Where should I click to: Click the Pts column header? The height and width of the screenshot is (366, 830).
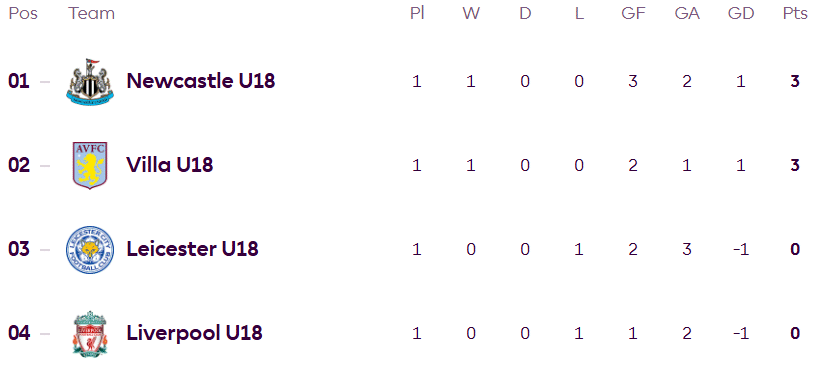pyautogui.click(x=795, y=13)
